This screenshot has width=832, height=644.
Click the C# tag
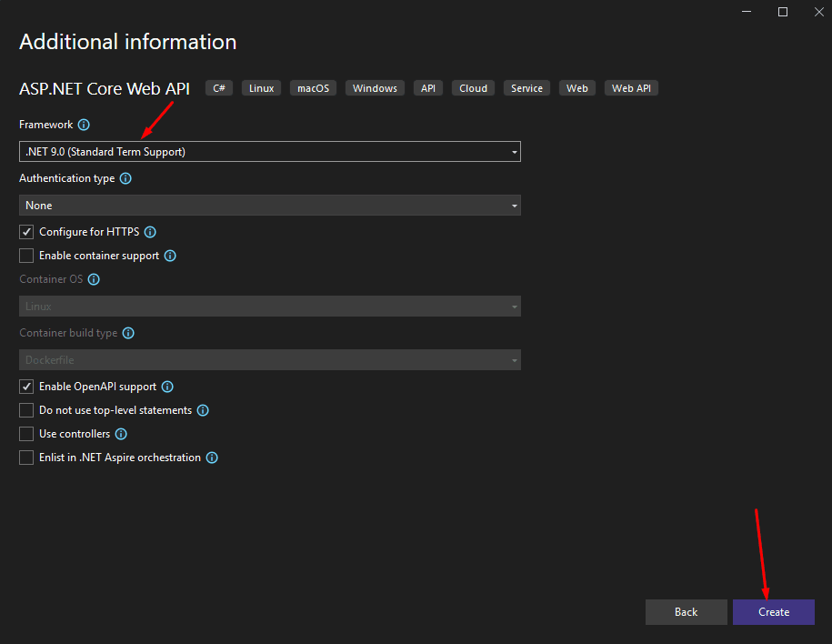[x=219, y=88]
